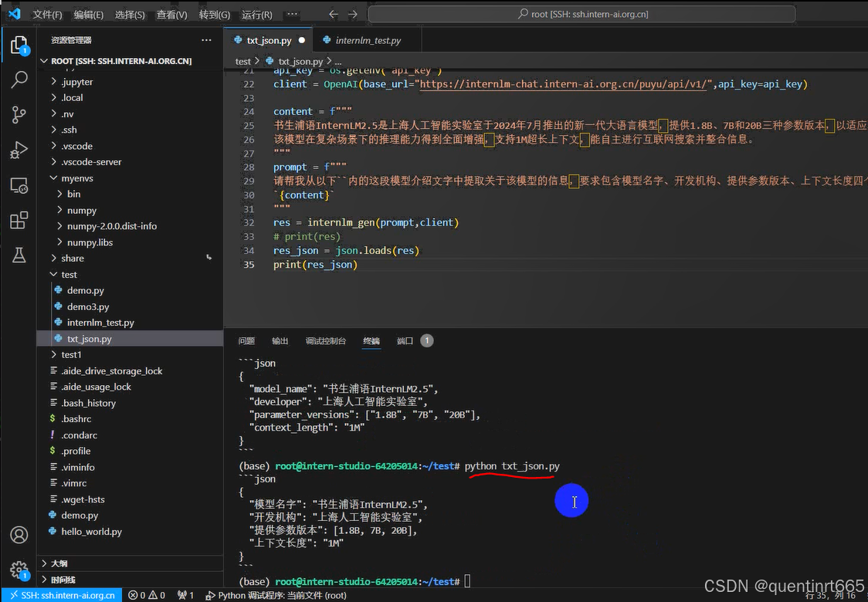The image size is (868, 602).
Task: Expand the test1 folder
Action: pos(71,354)
